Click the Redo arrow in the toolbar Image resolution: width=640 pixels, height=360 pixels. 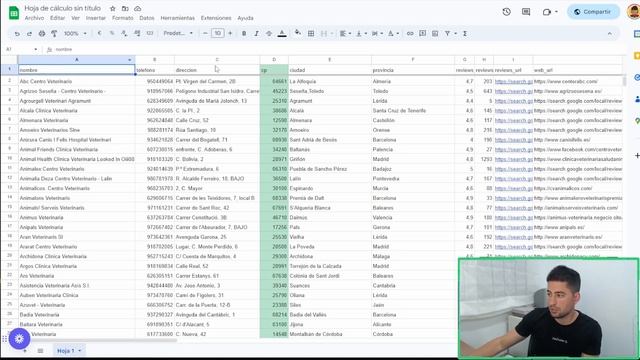coord(29,33)
